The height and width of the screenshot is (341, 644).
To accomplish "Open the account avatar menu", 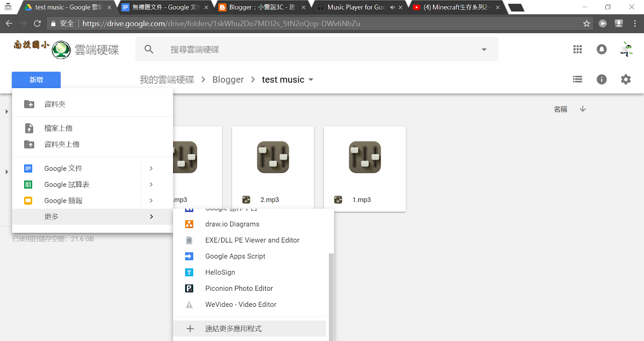I will pos(626,49).
